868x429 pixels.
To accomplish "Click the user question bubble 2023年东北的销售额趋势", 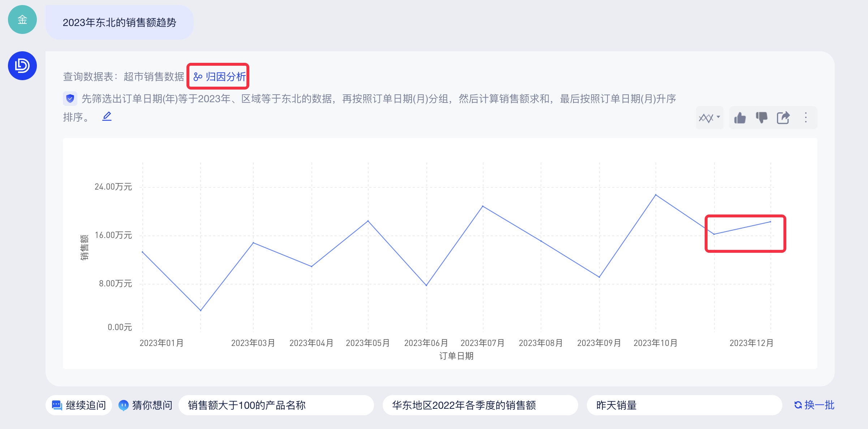I will coord(119,22).
